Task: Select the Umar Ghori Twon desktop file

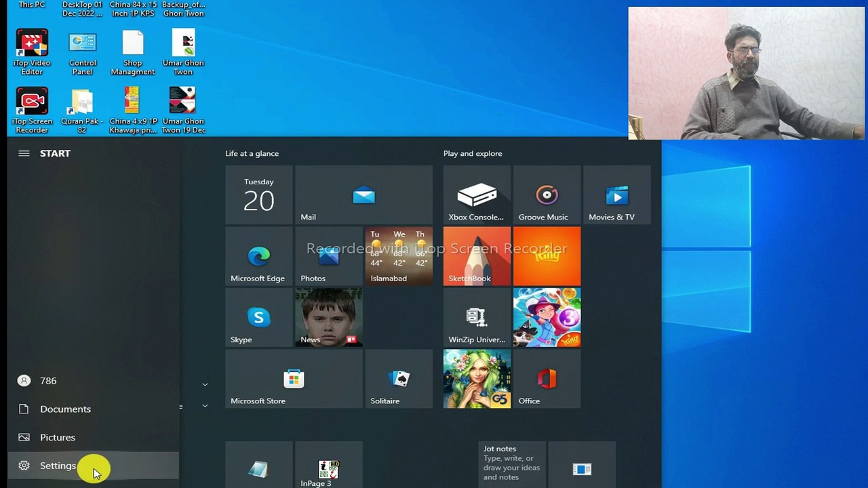Action: click(x=183, y=52)
